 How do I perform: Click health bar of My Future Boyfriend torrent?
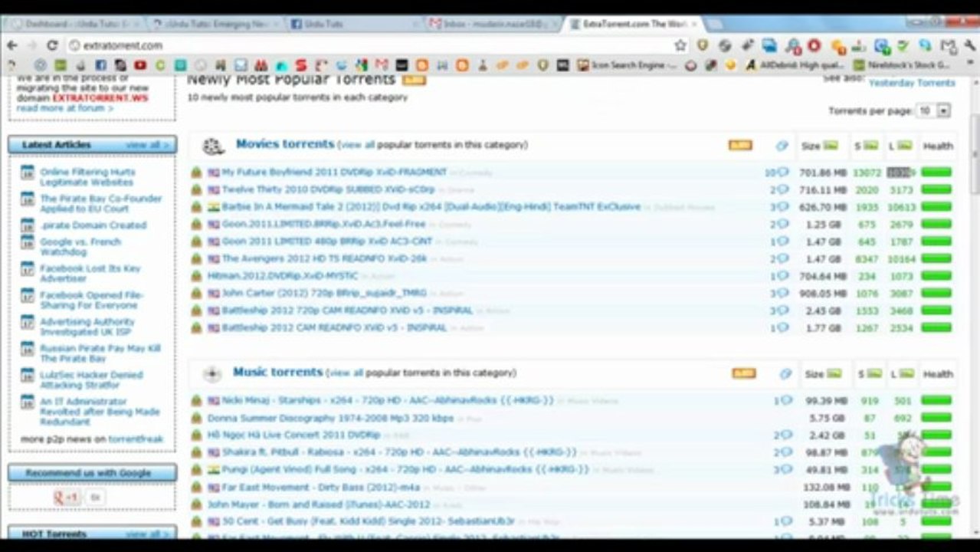tap(936, 172)
